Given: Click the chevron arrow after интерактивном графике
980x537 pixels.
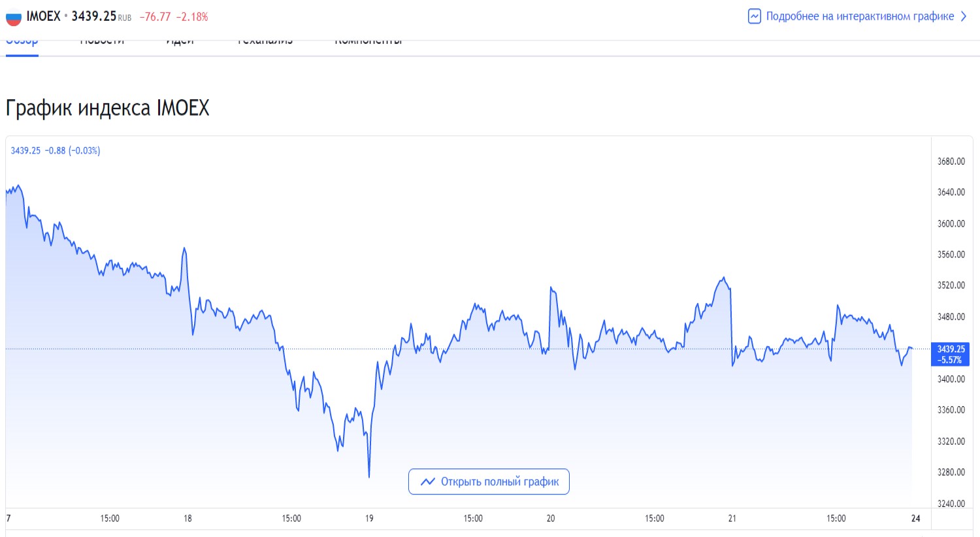Looking at the screenshot, I should pyautogui.click(x=964, y=16).
